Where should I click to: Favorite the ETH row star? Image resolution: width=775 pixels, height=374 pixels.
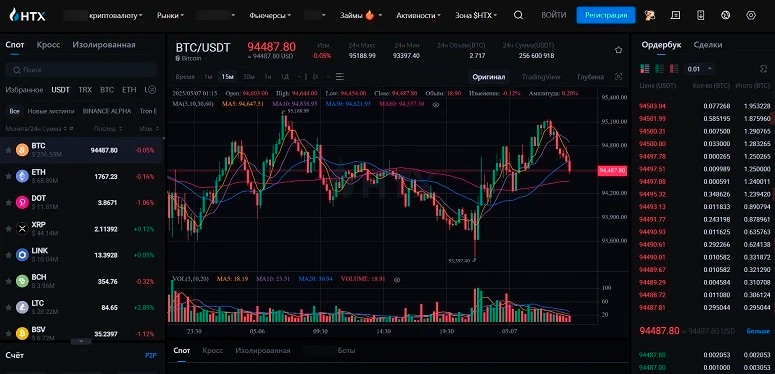coord(8,176)
